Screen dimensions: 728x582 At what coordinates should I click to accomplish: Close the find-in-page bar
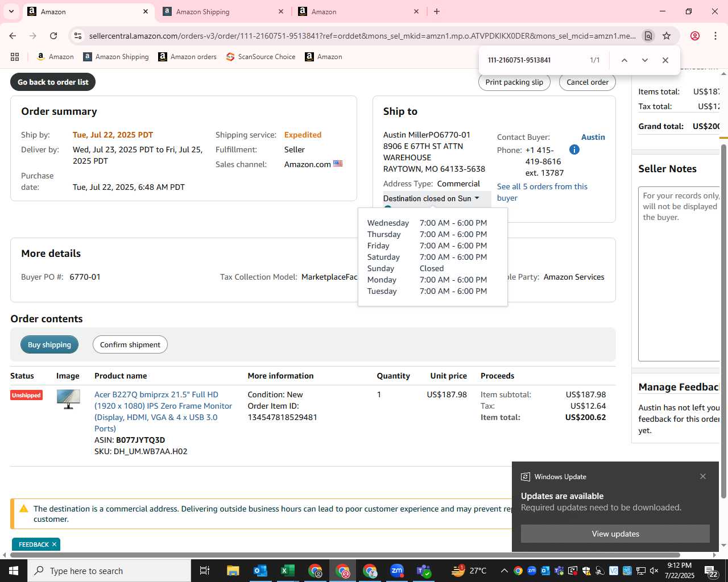click(x=665, y=60)
